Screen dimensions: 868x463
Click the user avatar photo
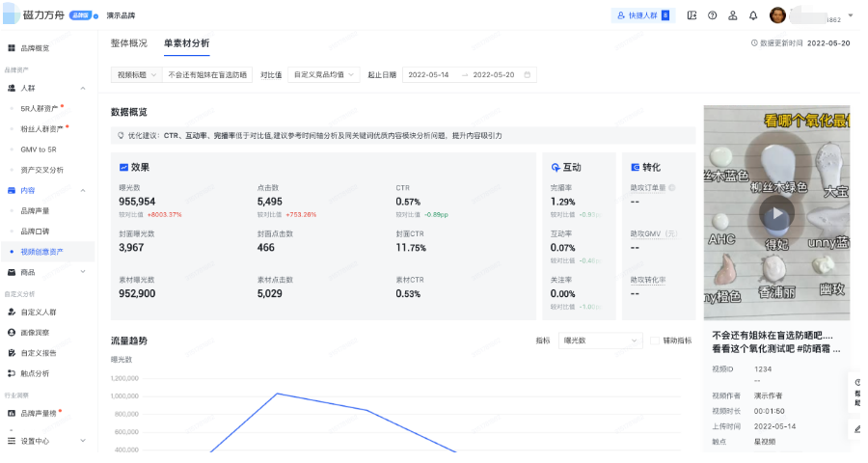(x=777, y=15)
